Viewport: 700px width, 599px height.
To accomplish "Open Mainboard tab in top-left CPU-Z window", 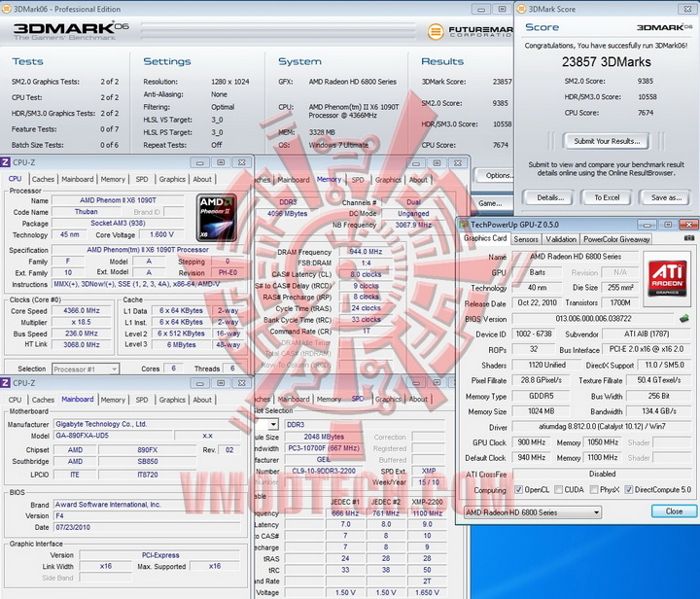I will coord(78,179).
